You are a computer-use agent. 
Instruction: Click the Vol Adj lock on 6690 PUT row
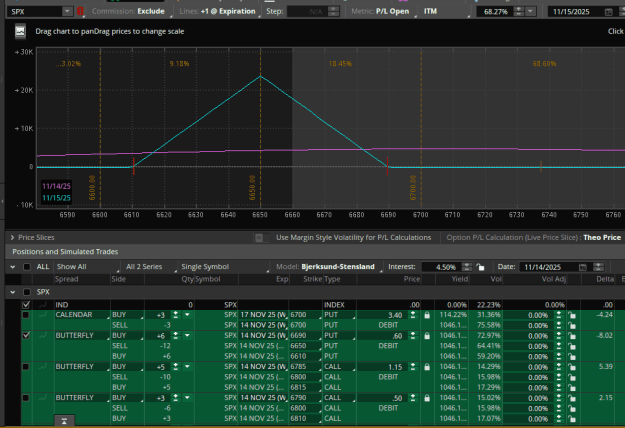[572, 336]
